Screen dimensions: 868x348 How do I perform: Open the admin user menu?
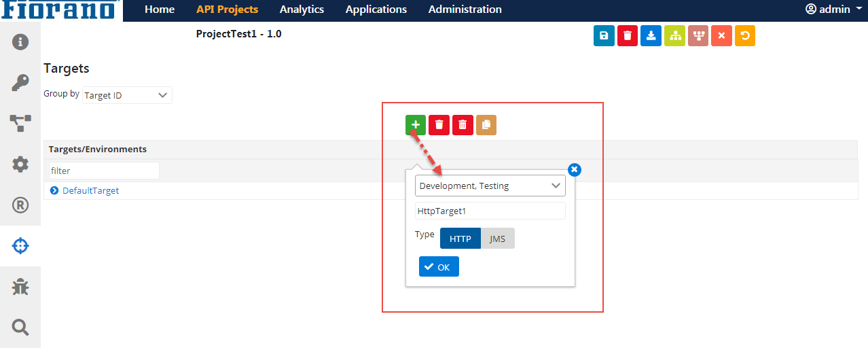[x=833, y=10]
